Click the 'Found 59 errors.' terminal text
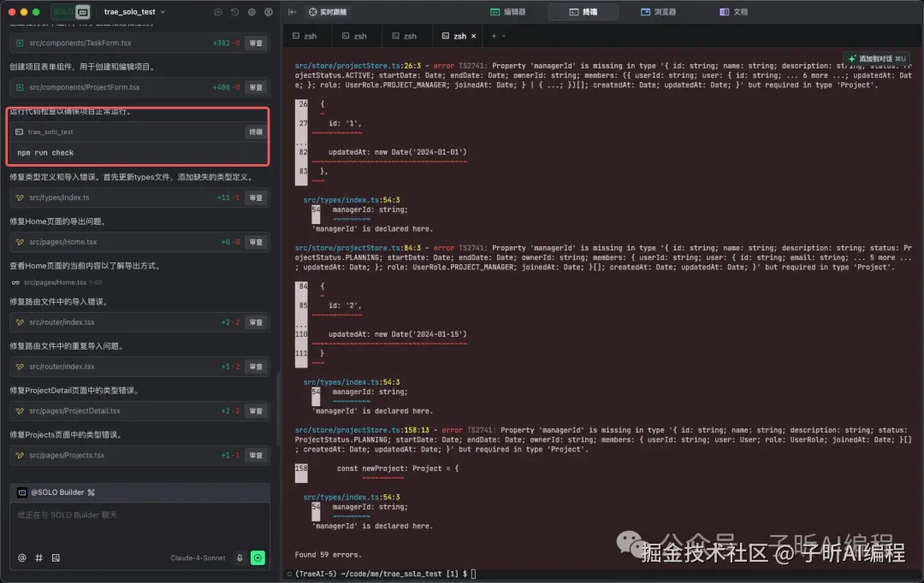924x583 pixels. pos(329,555)
